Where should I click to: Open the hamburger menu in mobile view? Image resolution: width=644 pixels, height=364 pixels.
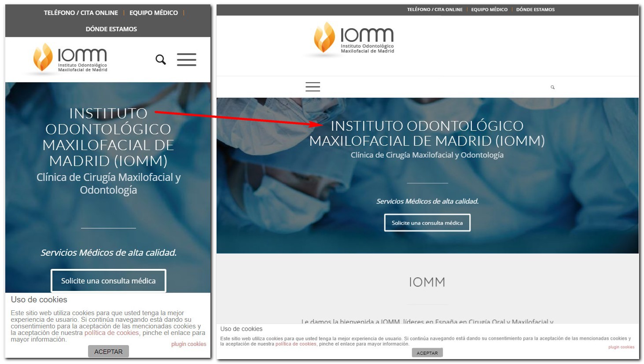pyautogui.click(x=187, y=59)
